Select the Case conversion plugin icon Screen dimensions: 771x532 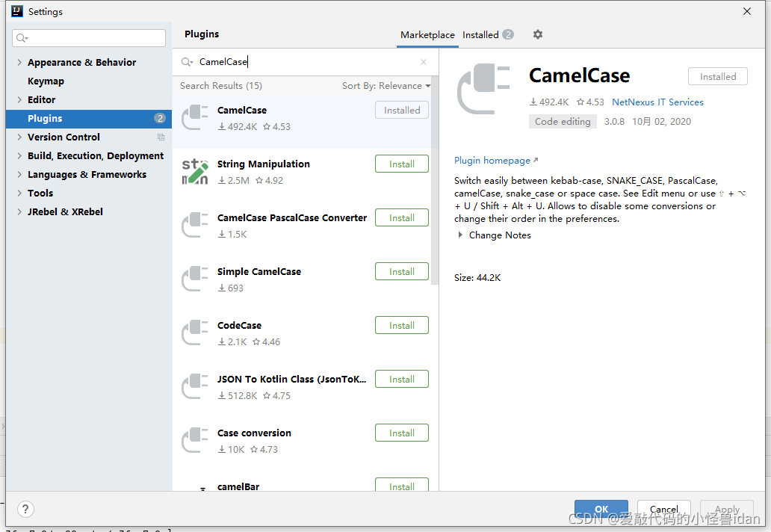195,441
